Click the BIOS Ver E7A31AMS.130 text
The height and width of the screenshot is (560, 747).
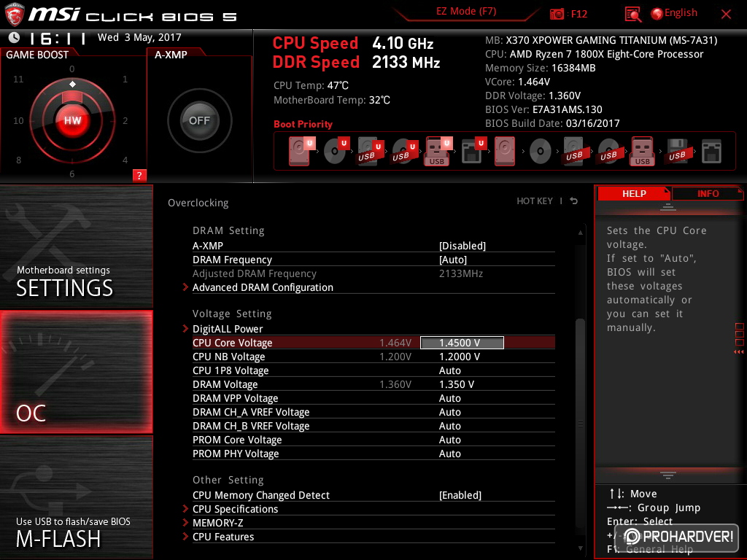(x=543, y=109)
